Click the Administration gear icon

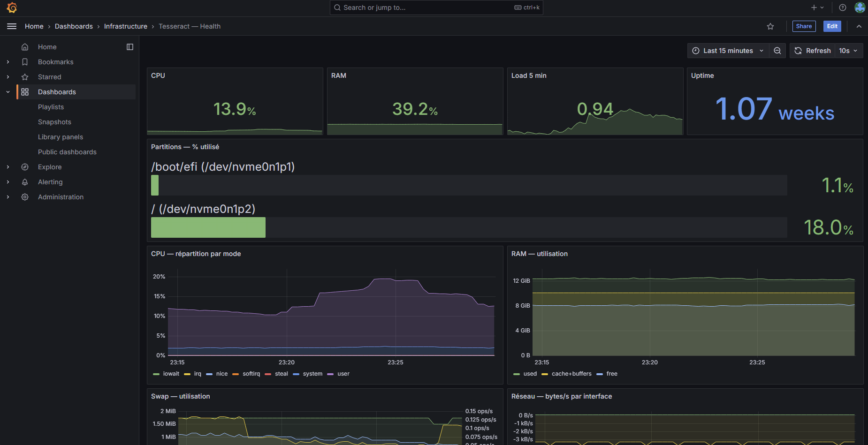[25, 197]
